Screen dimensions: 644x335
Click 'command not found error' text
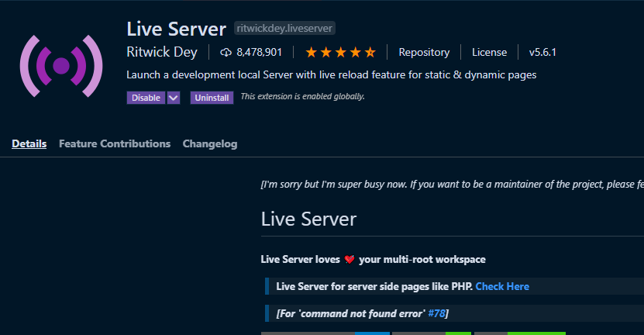click(362, 313)
